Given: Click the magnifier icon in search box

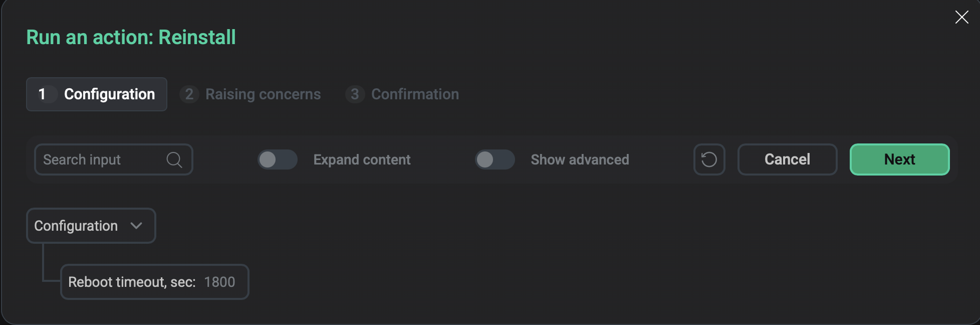Looking at the screenshot, I should click(x=174, y=159).
